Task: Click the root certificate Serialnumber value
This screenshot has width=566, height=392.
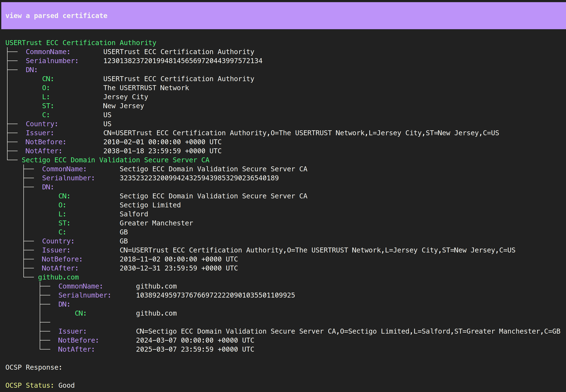Action: point(183,61)
